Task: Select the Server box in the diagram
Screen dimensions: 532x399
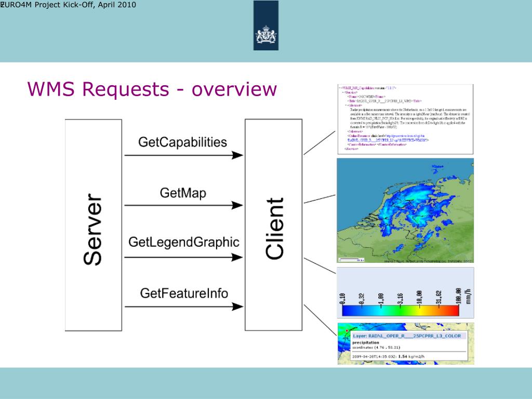Action: click(x=94, y=225)
